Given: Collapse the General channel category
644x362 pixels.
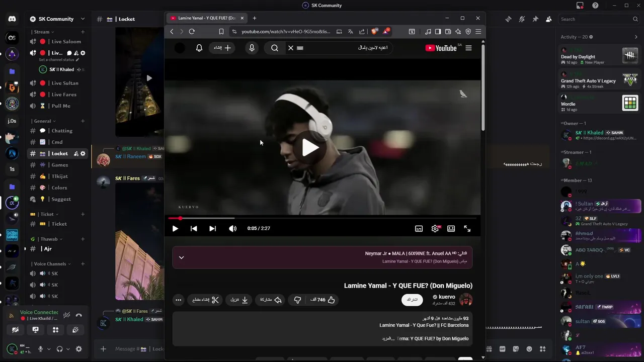Looking at the screenshot, I should (x=44, y=121).
